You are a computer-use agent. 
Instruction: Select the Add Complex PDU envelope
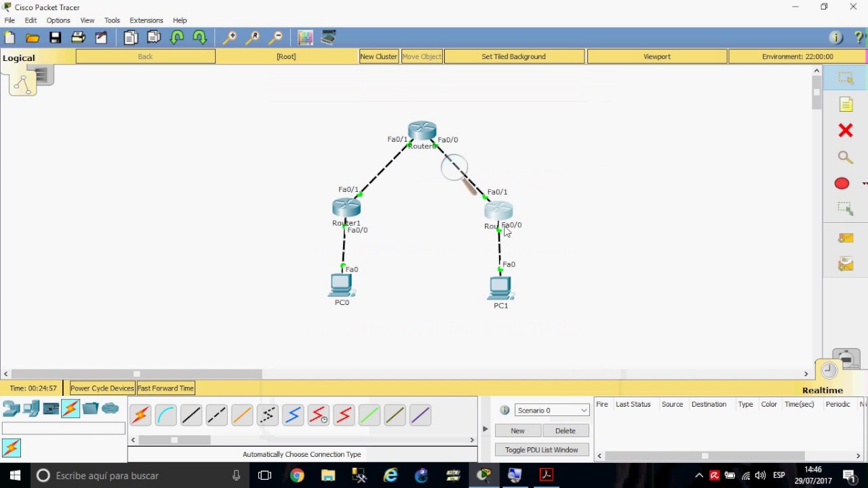845,264
